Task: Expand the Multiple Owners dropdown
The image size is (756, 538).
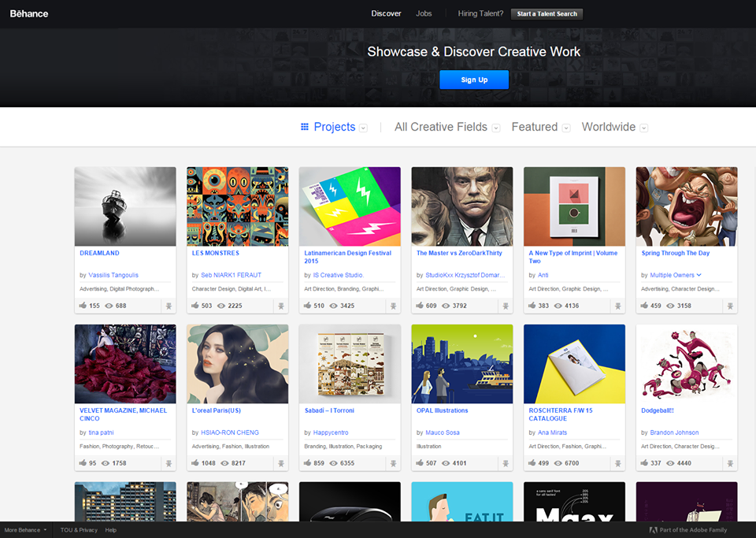Action: click(x=699, y=275)
